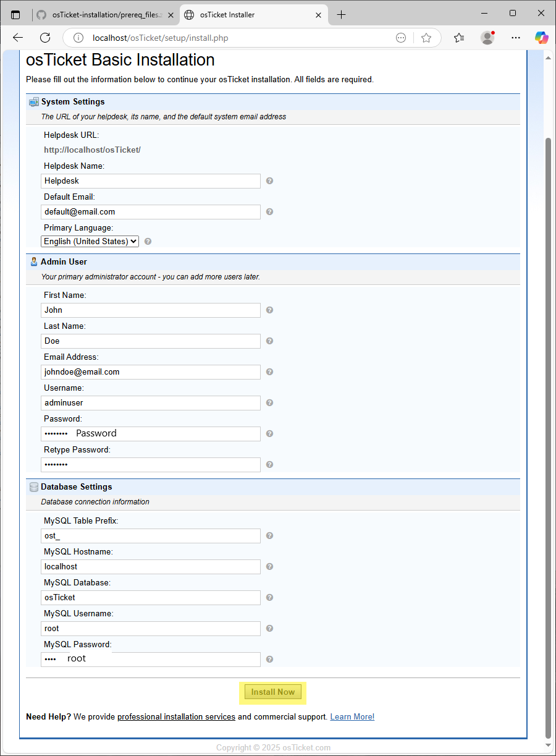Click the admin Email Address field
Screen dimensions: 556x756
click(151, 372)
